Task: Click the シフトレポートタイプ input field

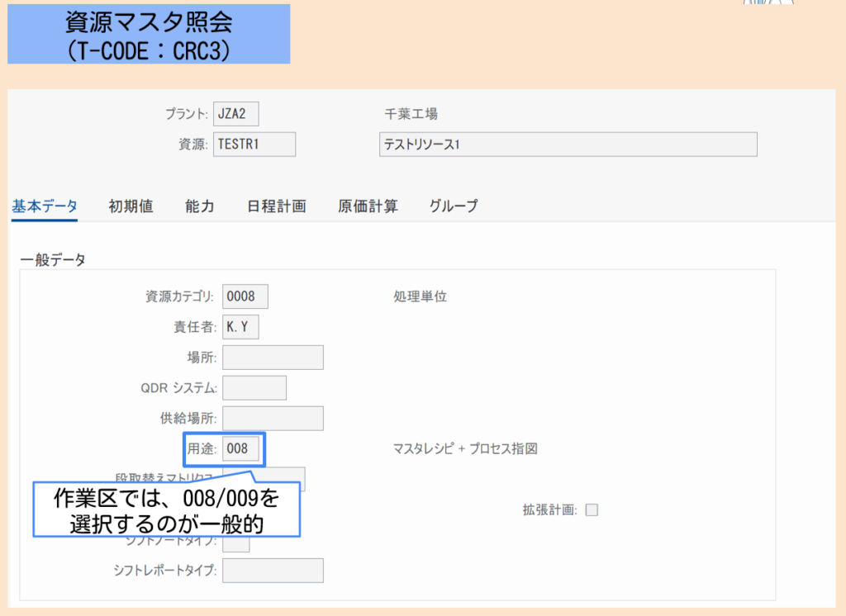Action: [273, 570]
